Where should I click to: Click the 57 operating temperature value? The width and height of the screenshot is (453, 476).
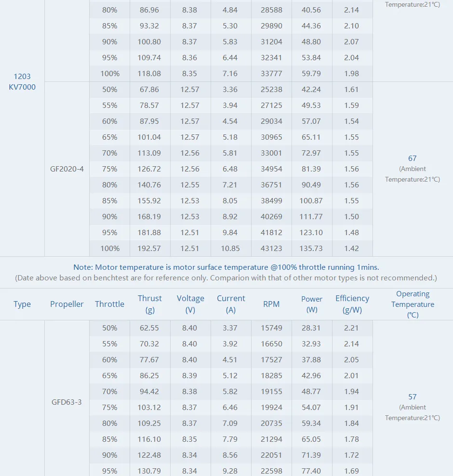tap(413, 397)
